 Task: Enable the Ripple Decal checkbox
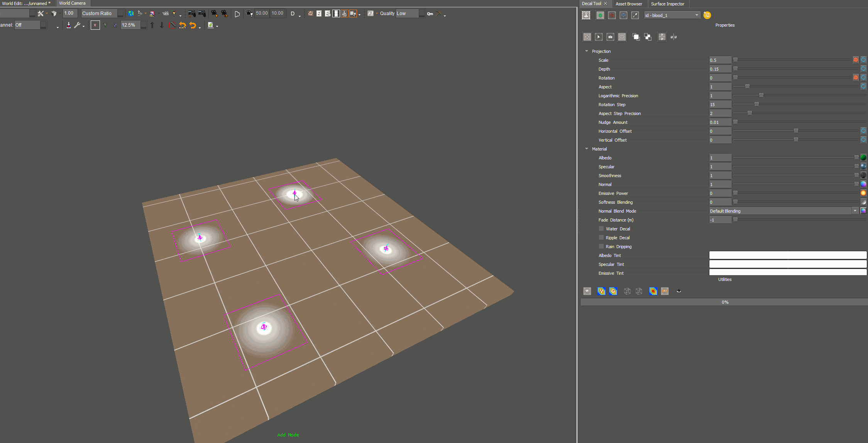coord(601,238)
